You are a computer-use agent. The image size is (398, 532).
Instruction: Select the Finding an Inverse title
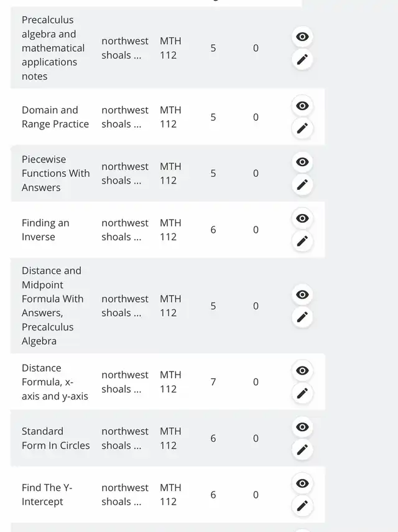pyautogui.click(x=45, y=230)
